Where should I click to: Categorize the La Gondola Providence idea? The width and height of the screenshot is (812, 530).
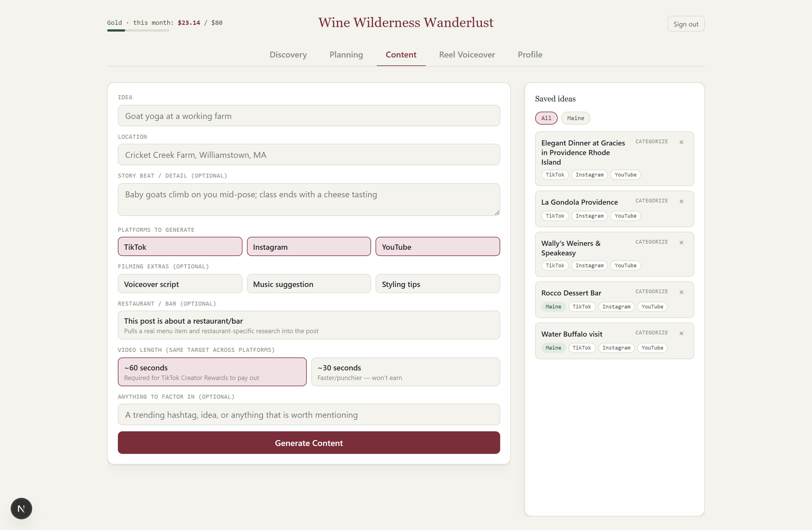coord(652,200)
